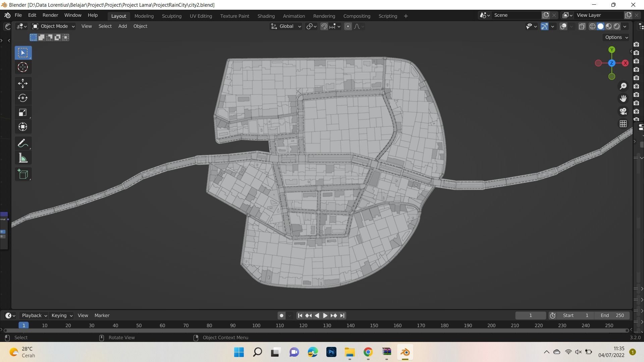This screenshot has width=644, height=362.
Task: Open the File menu
Action: 18,15
